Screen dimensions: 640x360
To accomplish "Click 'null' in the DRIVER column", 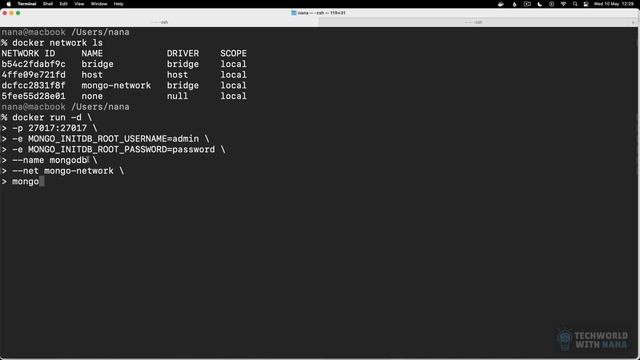I will (x=178, y=96).
